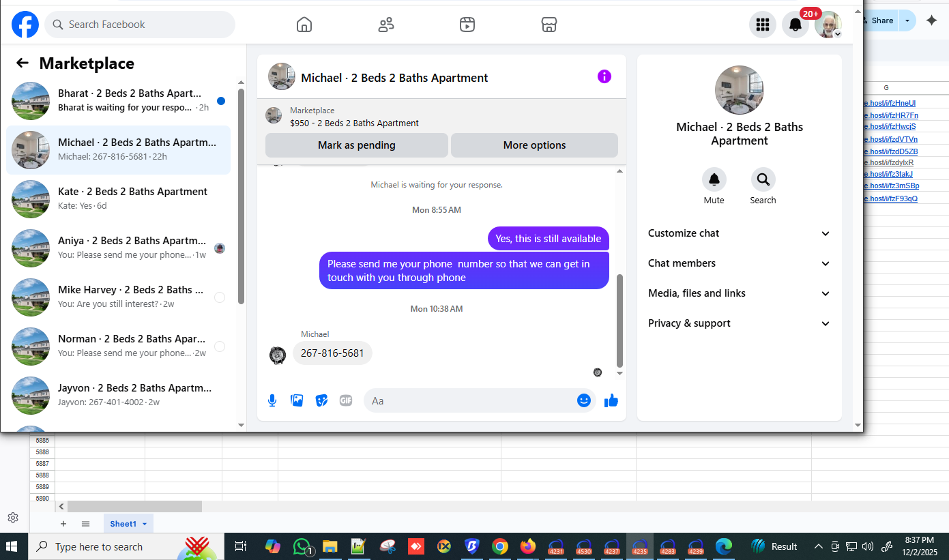This screenshot has width=949, height=560.
Task: Choose a sticker in chat composer
Action: coord(321,400)
